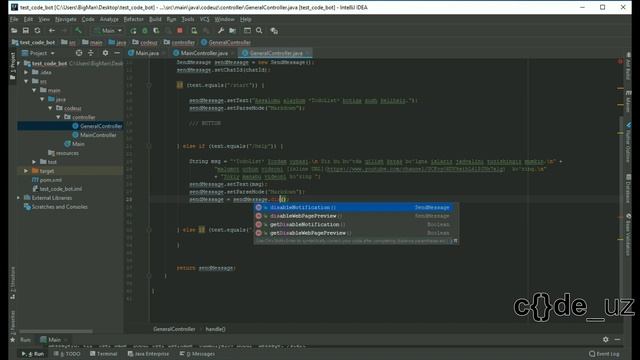Expand External Libraries node
The image size is (640, 360).
pyautogui.click(x=18, y=198)
